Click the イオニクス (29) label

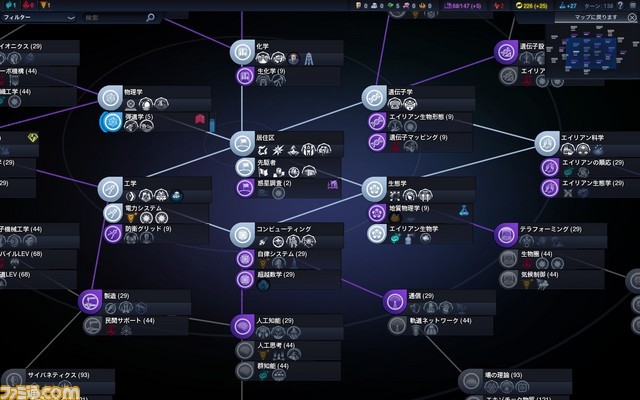point(21,47)
